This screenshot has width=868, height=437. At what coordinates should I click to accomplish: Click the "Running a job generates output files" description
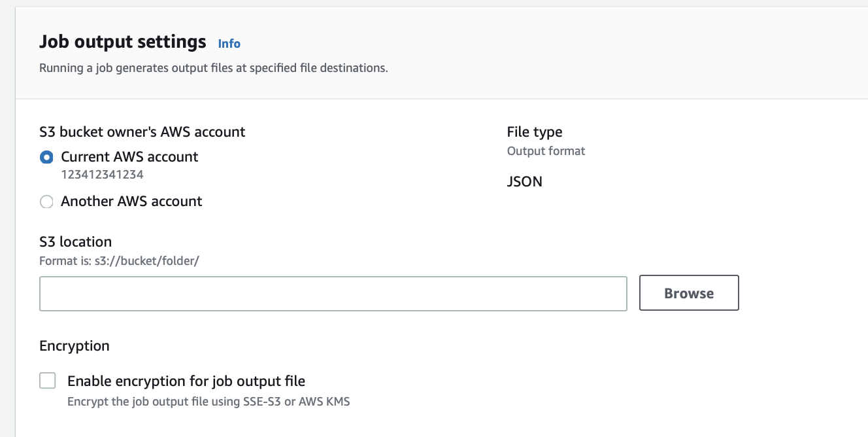point(214,67)
